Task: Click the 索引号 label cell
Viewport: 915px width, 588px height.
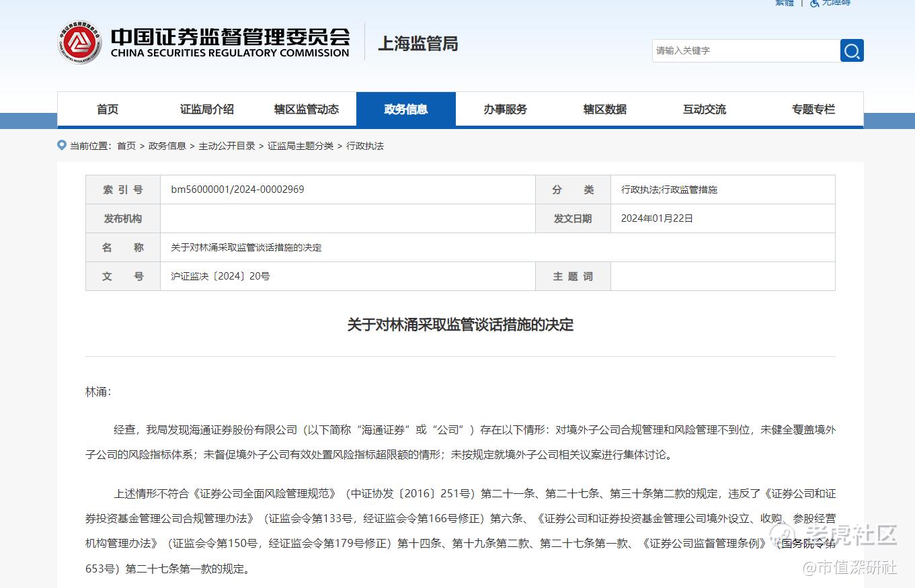Action: coord(123,190)
